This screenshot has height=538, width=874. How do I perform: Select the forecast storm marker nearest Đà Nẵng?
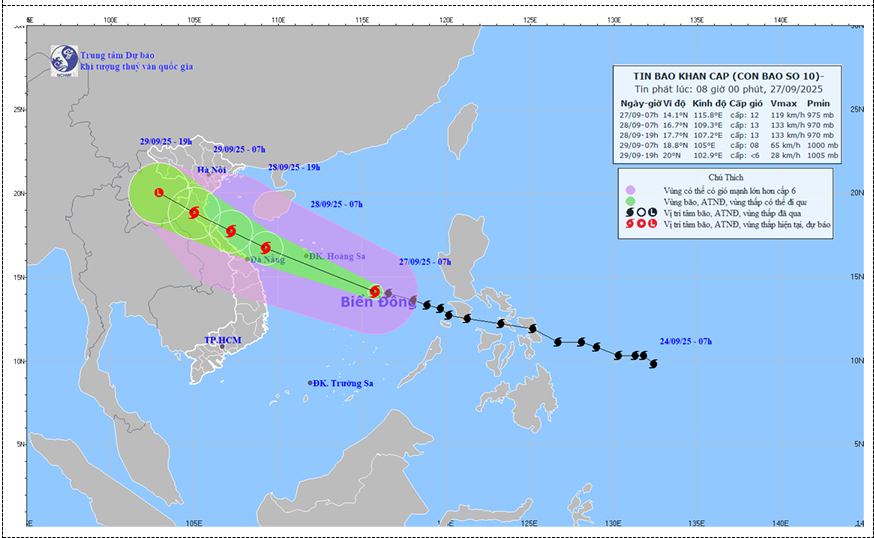[x=265, y=247]
